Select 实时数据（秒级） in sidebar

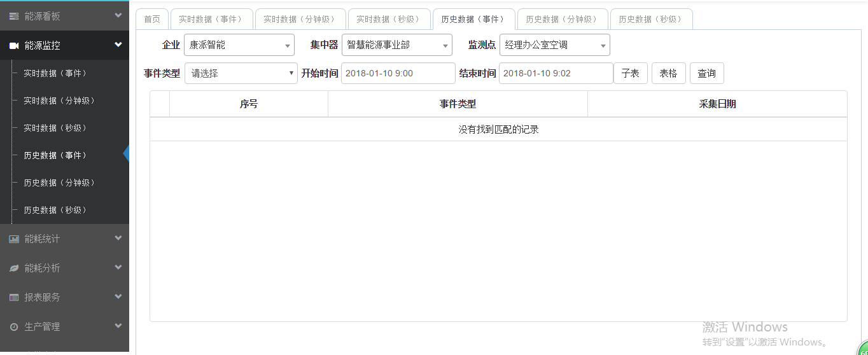pos(55,128)
